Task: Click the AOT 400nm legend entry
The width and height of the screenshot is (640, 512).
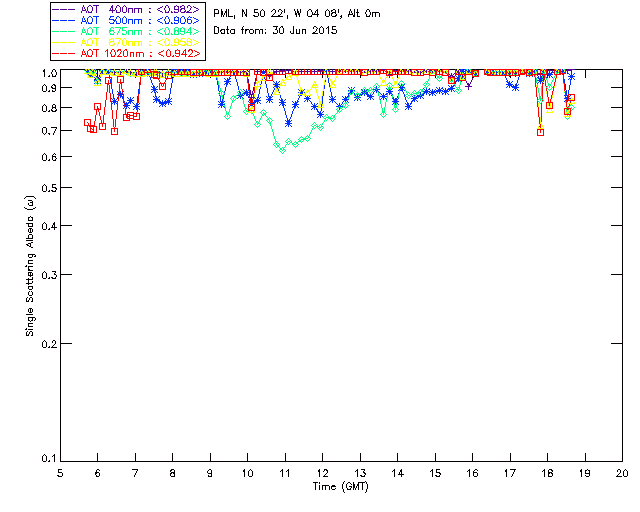Action: 126,9
